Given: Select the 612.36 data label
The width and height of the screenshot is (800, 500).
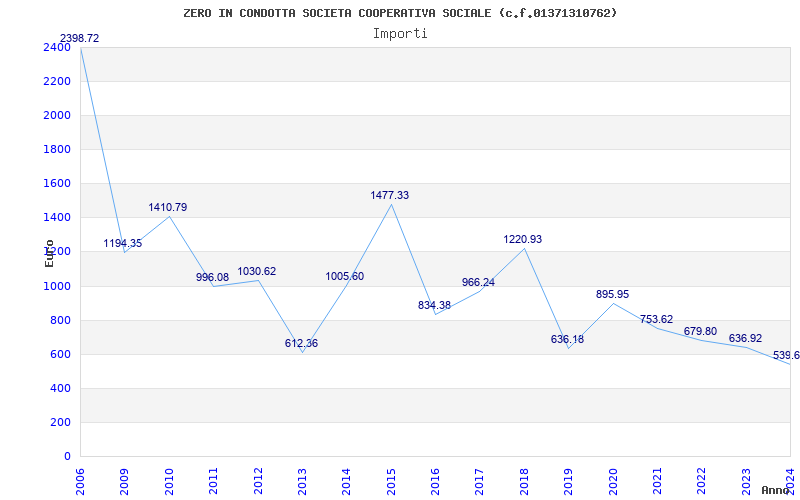Looking at the screenshot, I should tap(301, 343).
